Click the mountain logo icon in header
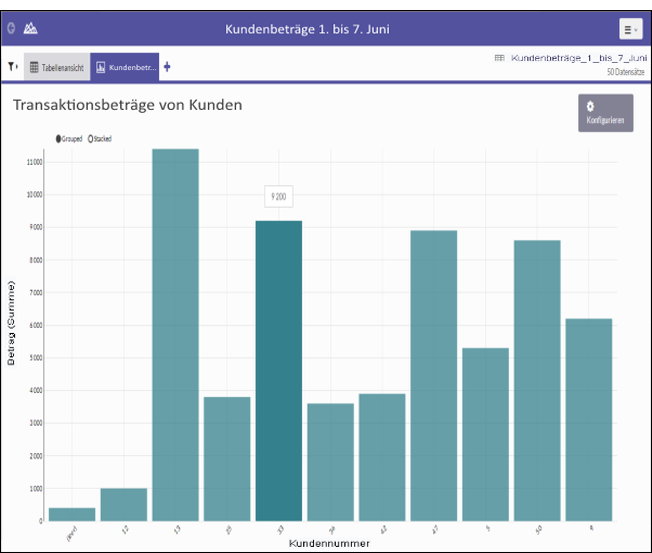The image size is (652, 553). click(30, 28)
